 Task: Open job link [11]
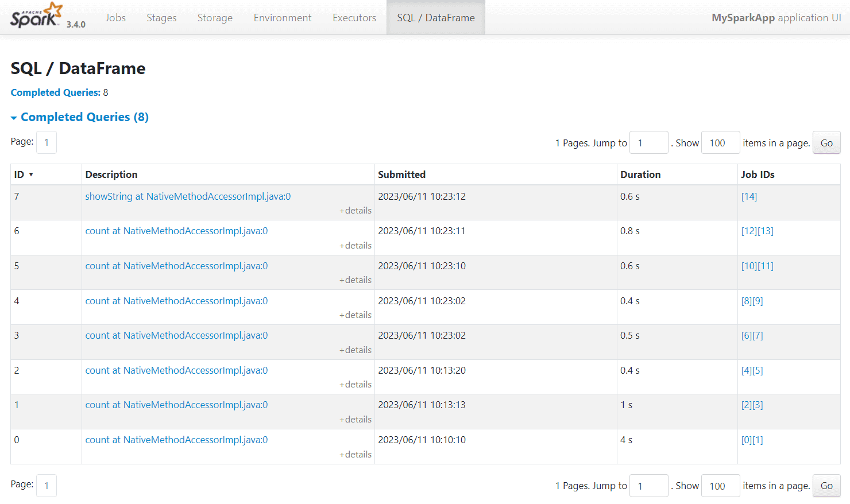click(x=766, y=266)
